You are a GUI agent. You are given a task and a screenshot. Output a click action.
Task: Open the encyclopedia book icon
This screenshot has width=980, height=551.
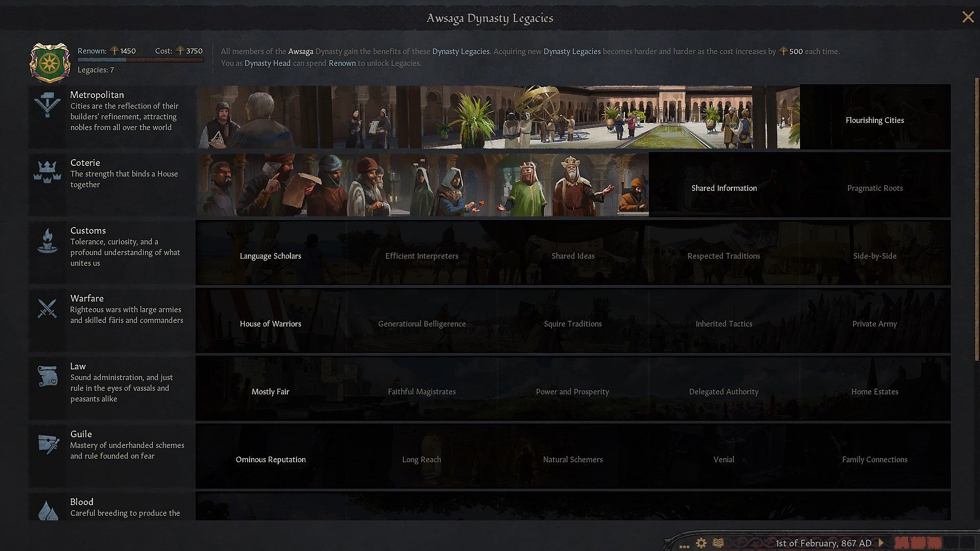click(718, 543)
